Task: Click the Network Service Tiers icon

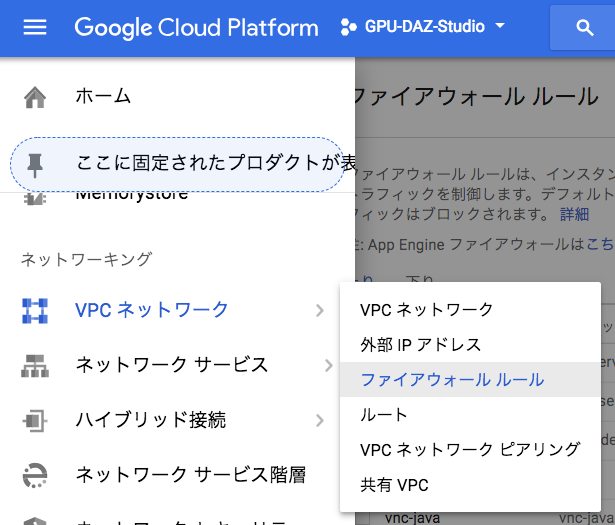Action: (x=35, y=476)
